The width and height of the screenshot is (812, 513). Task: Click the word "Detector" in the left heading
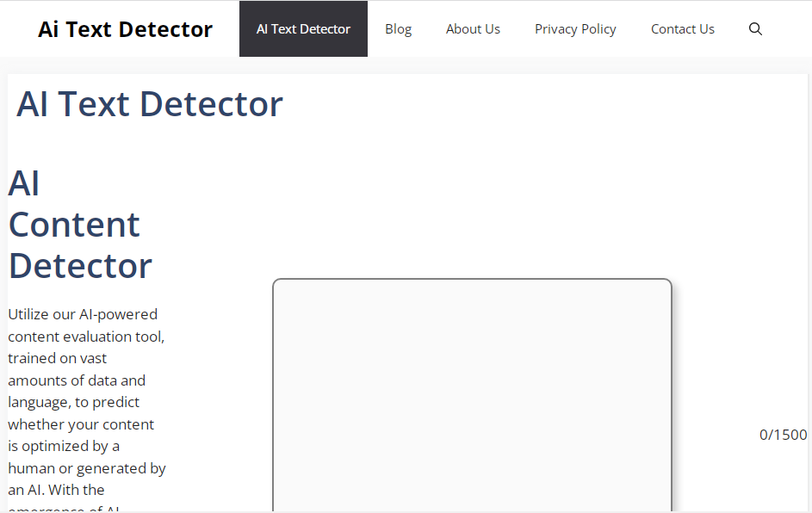point(80,266)
